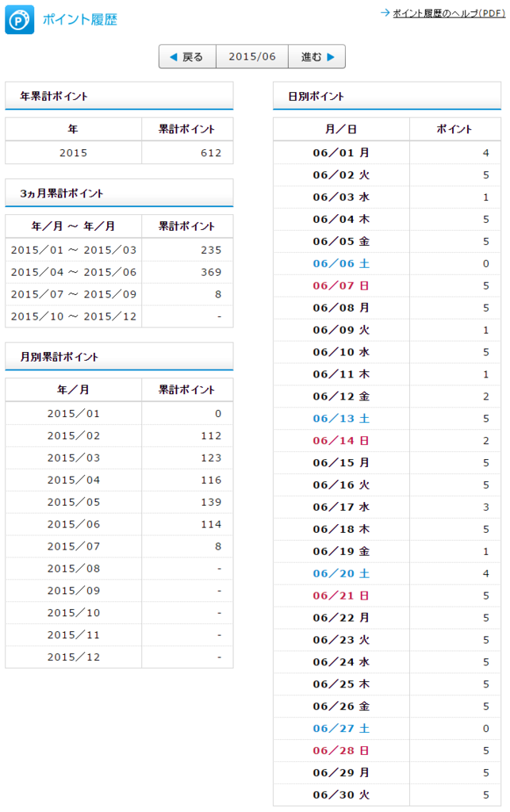This screenshot has height=812, width=510.
Task: Select row 2015/07 ～ 2015/09
Action: [x=119, y=294]
